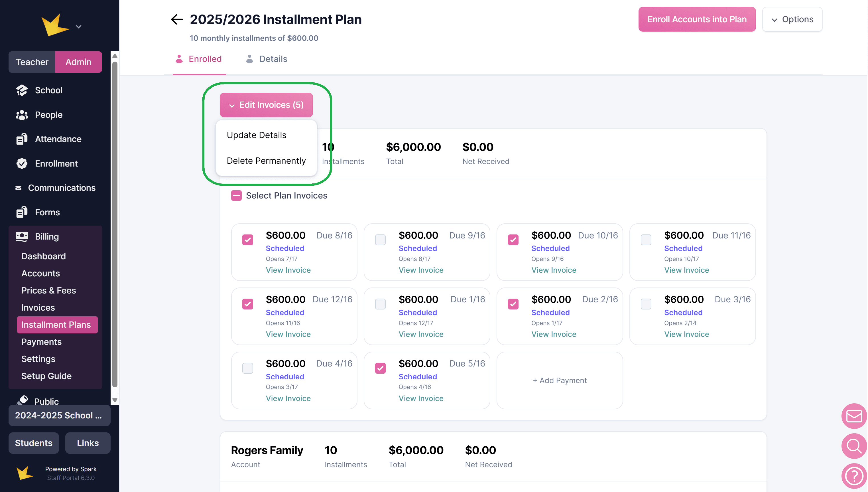Click the sidebar scroll down arrow
The image size is (868, 492).
115,400
